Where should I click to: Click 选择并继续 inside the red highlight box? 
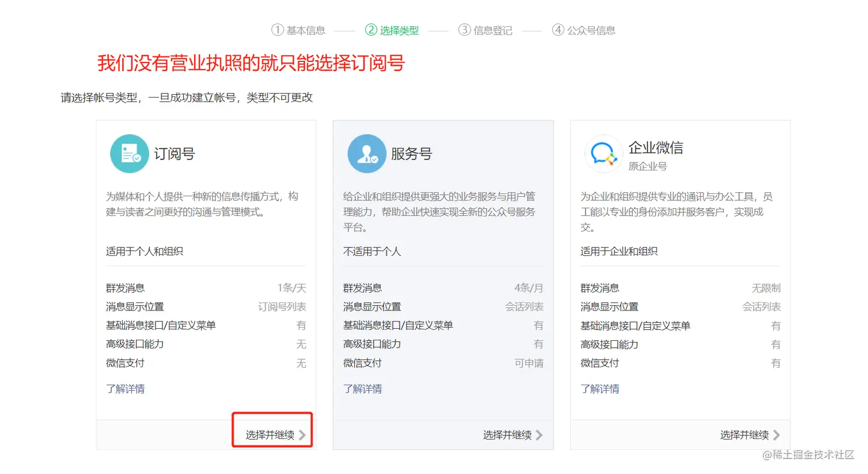(x=271, y=435)
